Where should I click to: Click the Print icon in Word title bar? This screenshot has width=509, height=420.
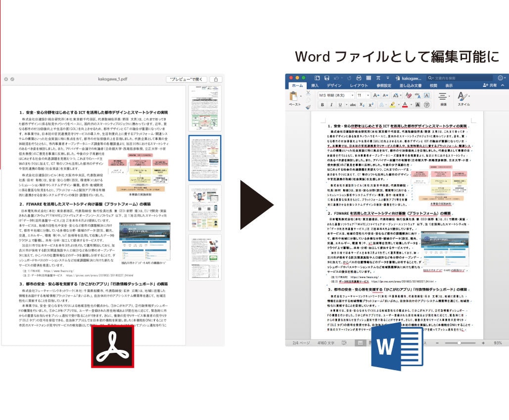coord(359,78)
